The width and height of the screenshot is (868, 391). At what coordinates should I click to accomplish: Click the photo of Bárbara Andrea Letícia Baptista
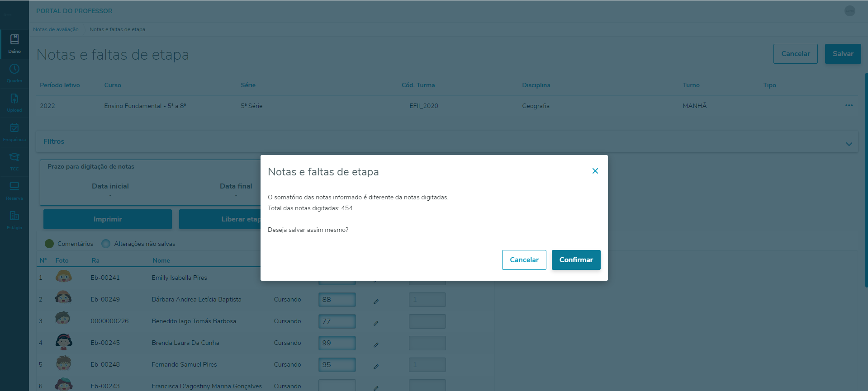(x=64, y=298)
